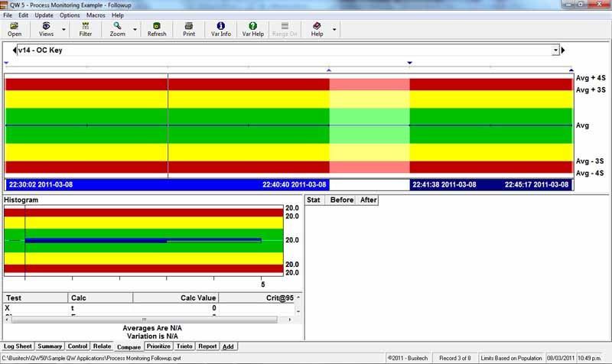This screenshot has height=364, width=612.
Task: Go to next variable with right arrow
Action: click(x=563, y=50)
